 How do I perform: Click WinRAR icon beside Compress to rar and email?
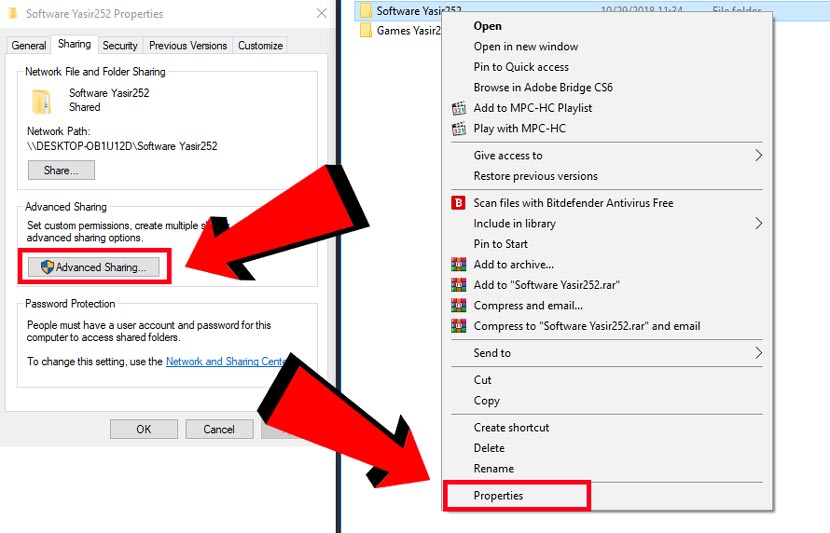coord(458,326)
